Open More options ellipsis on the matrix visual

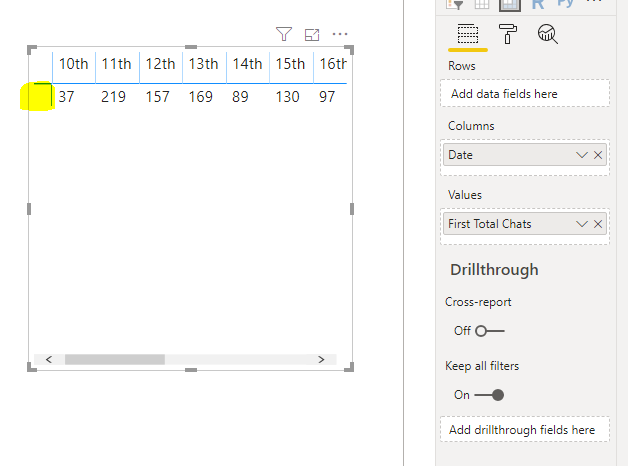[x=340, y=34]
